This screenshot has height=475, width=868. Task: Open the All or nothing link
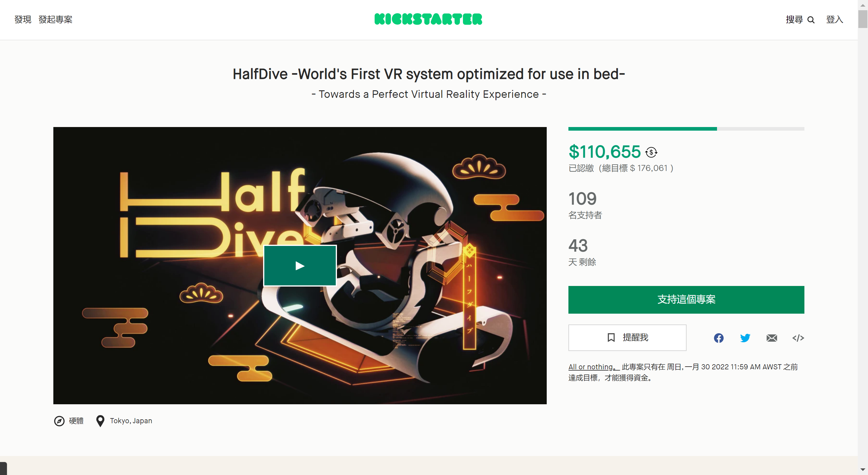[x=594, y=367]
